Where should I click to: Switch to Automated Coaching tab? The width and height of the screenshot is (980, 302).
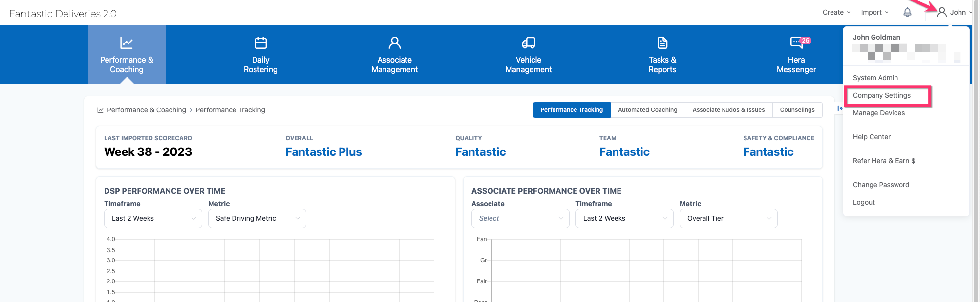coord(648,110)
